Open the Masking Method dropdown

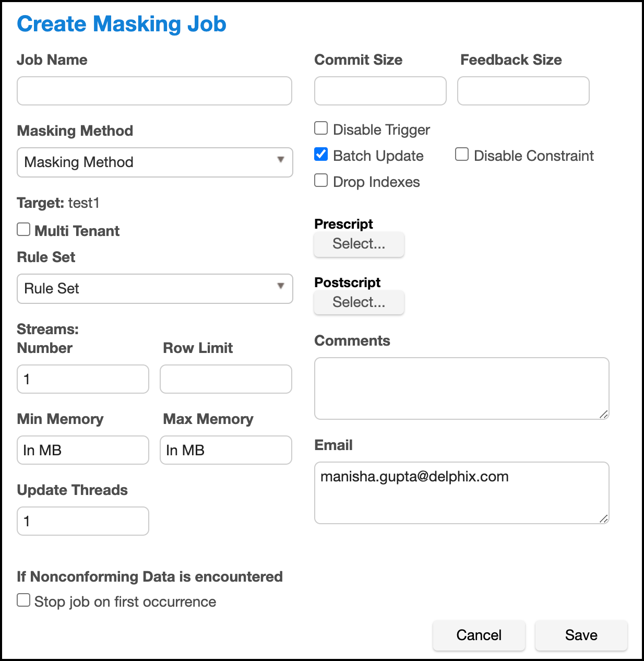[154, 162]
